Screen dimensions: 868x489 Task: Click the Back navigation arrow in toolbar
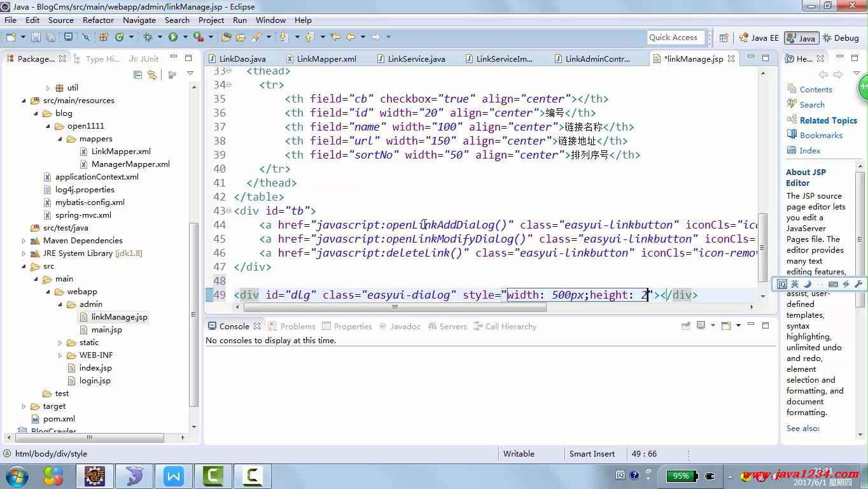tap(351, 37)
